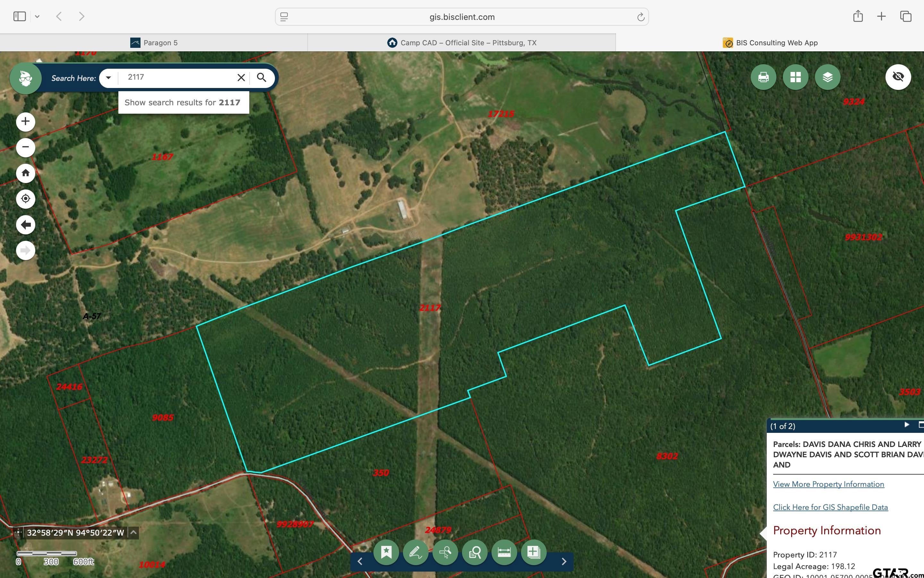Screen dimensions: 924x578
Task: Open the Safari share icon
Action: 858,16
